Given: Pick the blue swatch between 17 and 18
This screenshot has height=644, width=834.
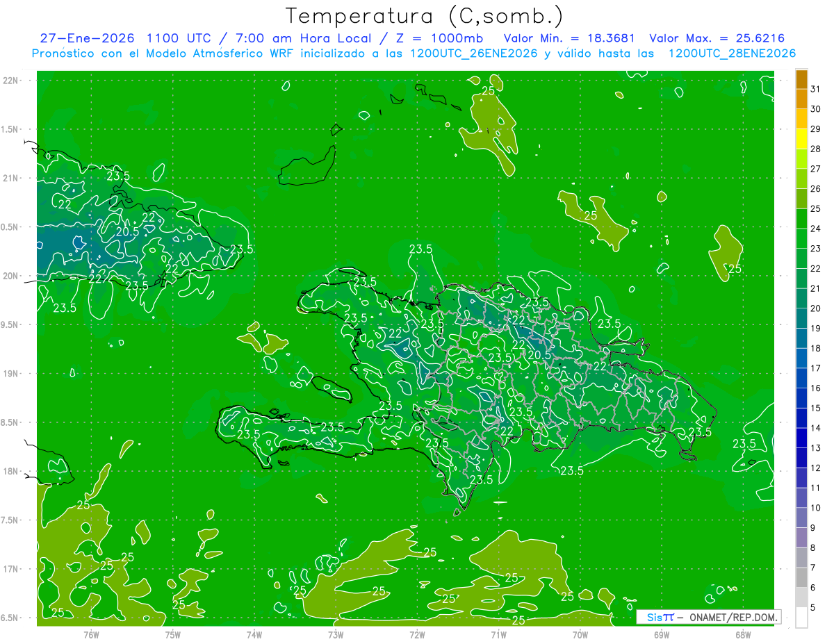Looking at the screenshot, I should (801, 358).
